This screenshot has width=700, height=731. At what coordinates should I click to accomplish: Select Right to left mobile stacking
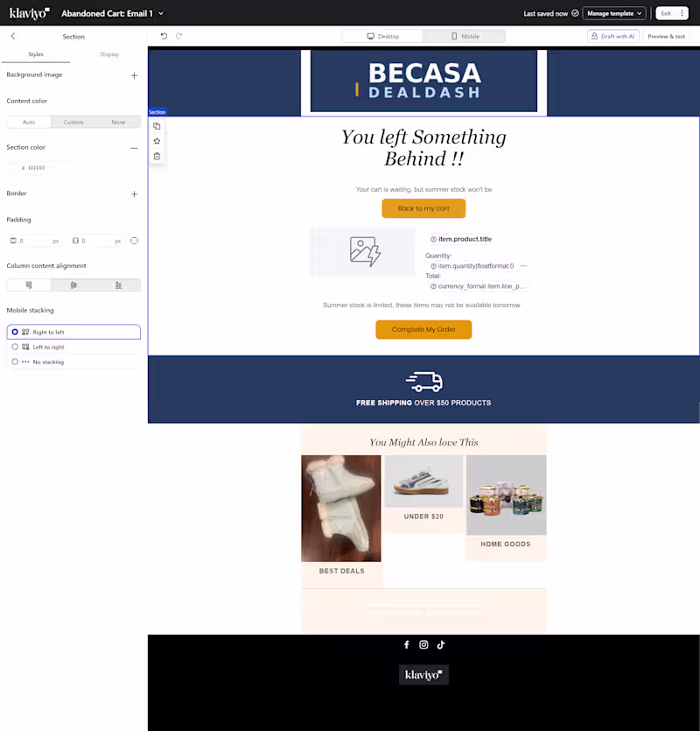[x=73, y=332]
